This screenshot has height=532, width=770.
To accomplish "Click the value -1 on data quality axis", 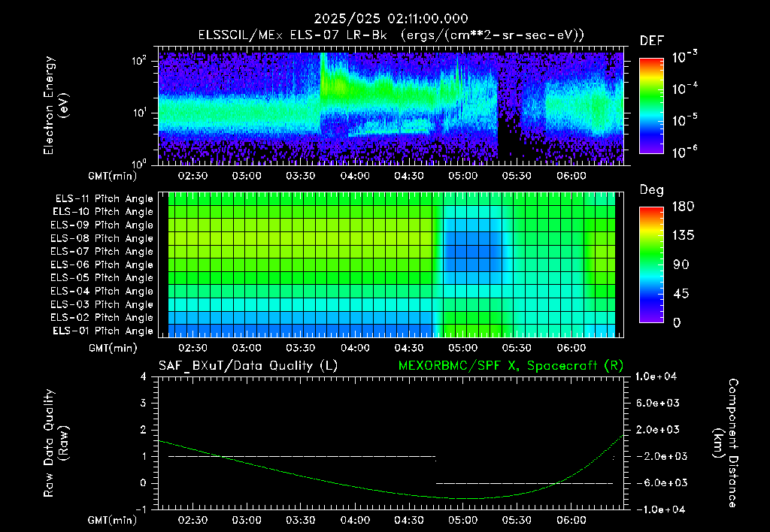I will coord(141,509).
